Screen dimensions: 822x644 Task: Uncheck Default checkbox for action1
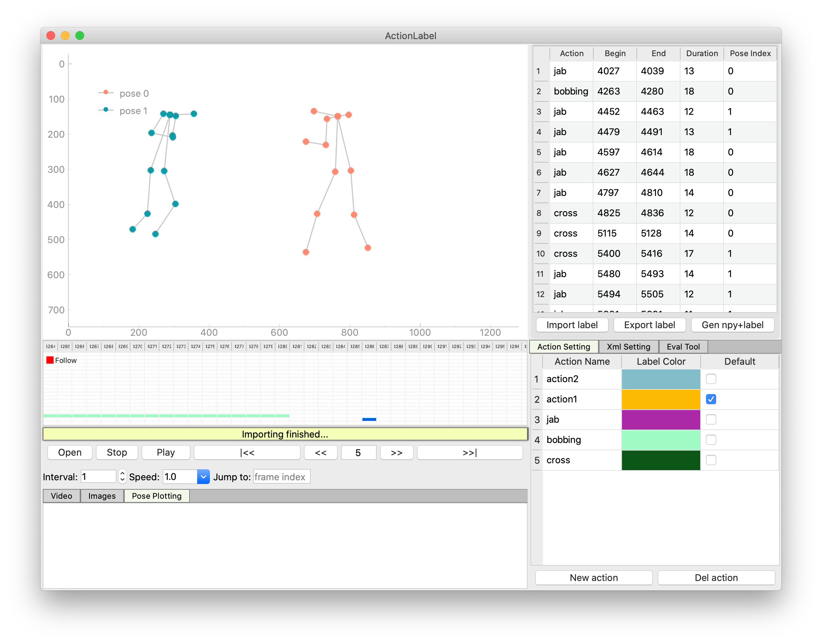tap(711, 399)
